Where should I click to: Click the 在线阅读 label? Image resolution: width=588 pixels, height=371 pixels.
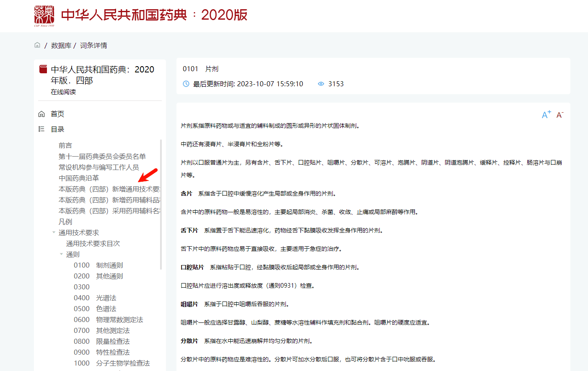click(63, 92)
